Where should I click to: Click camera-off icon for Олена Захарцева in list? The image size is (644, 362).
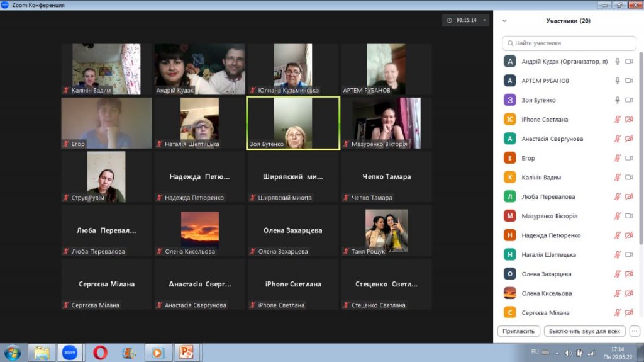(629, 274)
